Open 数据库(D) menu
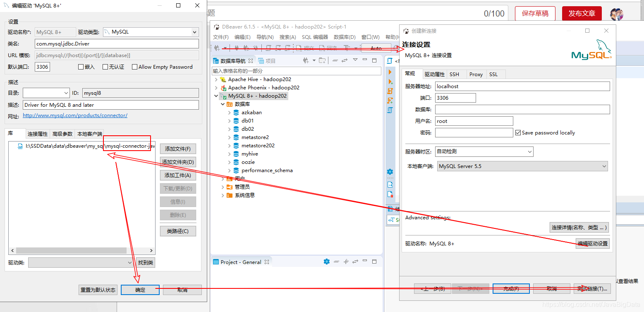Screen dimensions: 644x312 pyautogui.click(x=345, y=37)
